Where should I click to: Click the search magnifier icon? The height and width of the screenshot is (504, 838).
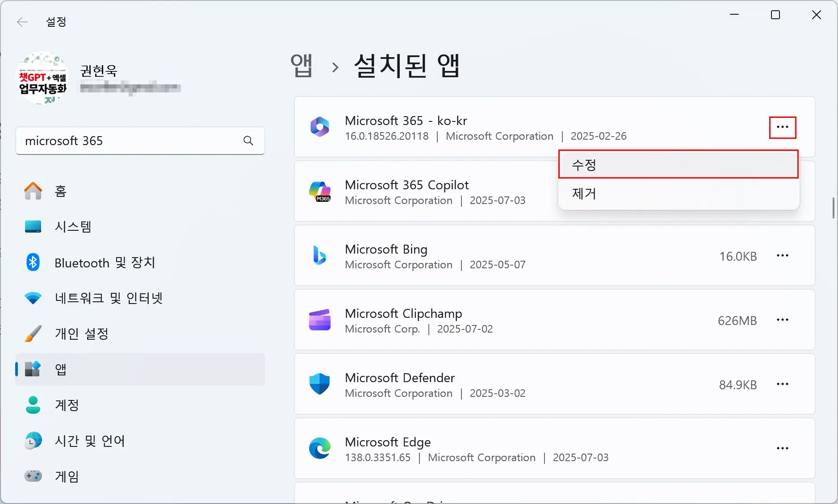pos(248,141)
